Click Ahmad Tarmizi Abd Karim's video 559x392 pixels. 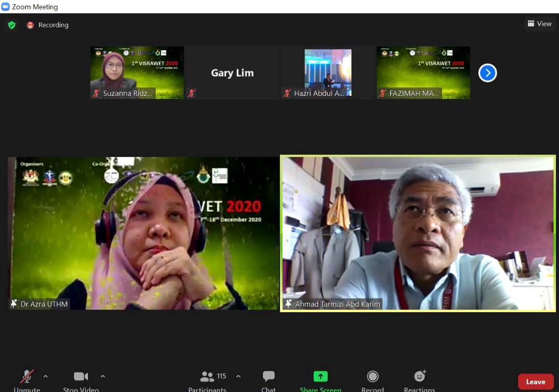[418, 233]
